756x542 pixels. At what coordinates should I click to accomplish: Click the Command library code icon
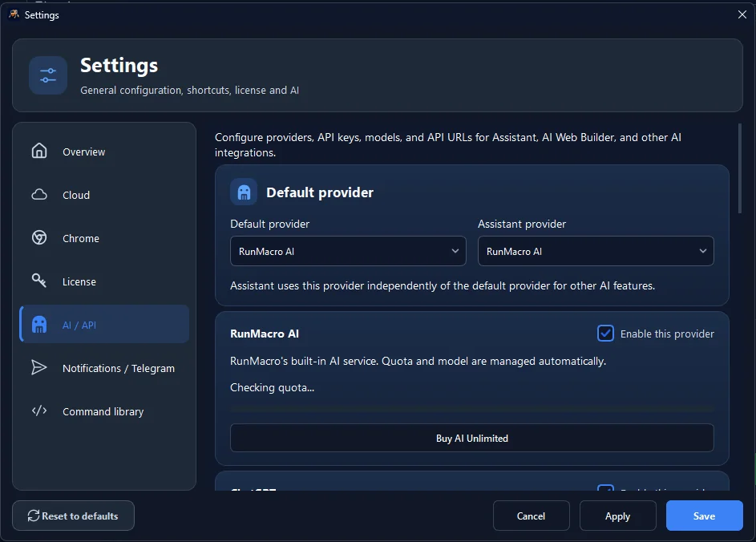[39, 411]
